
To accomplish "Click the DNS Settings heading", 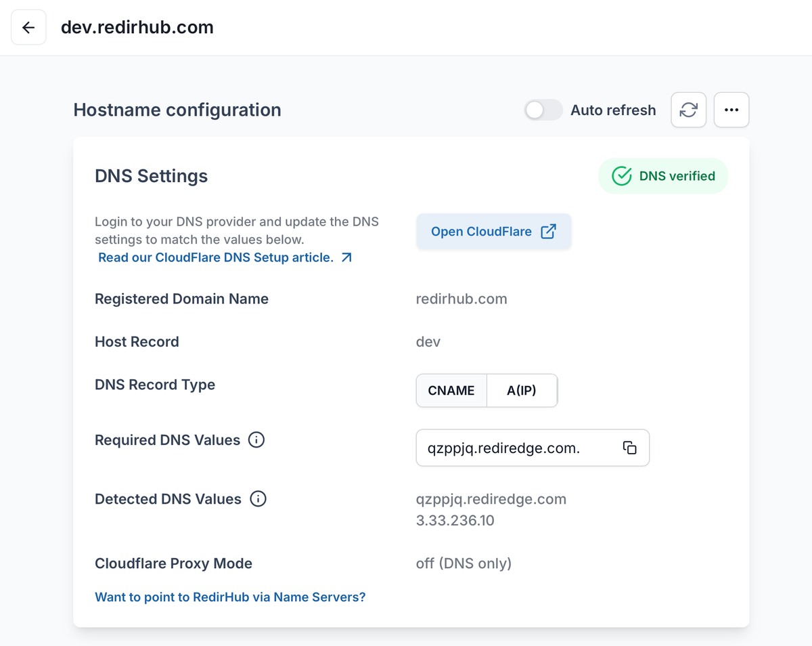I will 152,176.
